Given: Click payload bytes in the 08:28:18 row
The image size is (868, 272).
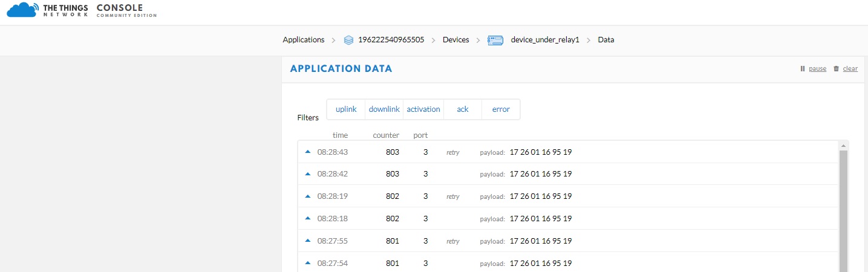Looking at the screenshot, I should (x=541, y=219).
